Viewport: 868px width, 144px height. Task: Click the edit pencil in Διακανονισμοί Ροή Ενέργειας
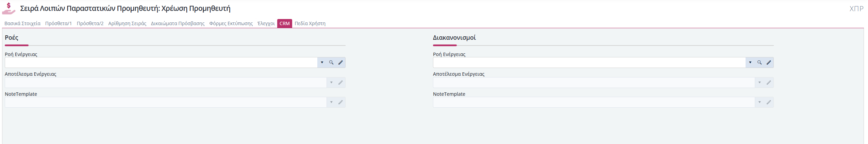[769, 62]
